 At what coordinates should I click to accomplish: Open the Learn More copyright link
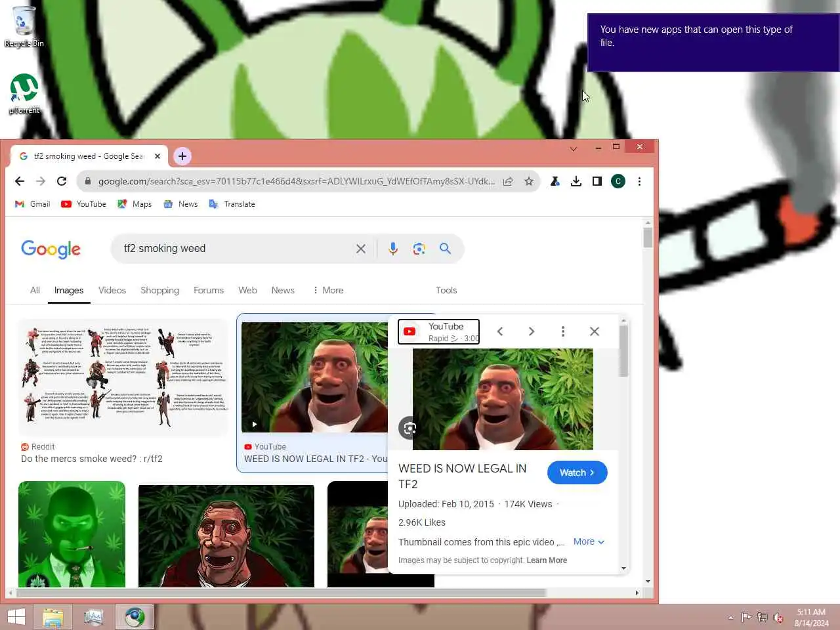[x=547, y=560]
